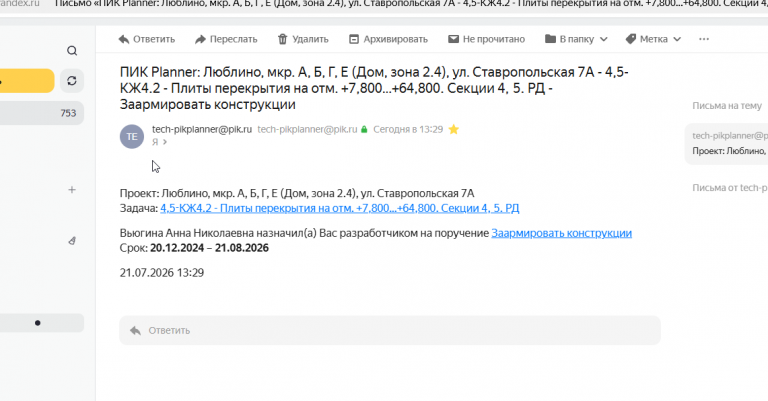Screen dimensions: 768x401
Task: Click the plus icon in the sidebar
Action: [72, 190]
